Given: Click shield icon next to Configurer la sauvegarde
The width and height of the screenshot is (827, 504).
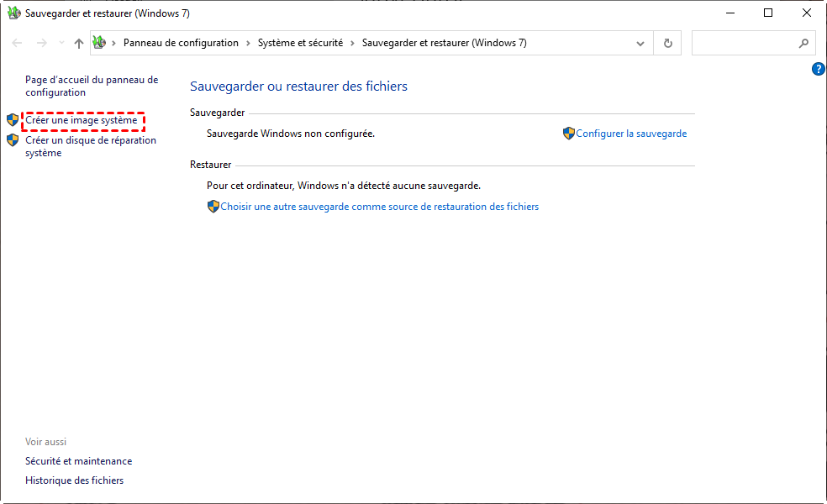Looking at the screenshot, I should click(568, 134).
